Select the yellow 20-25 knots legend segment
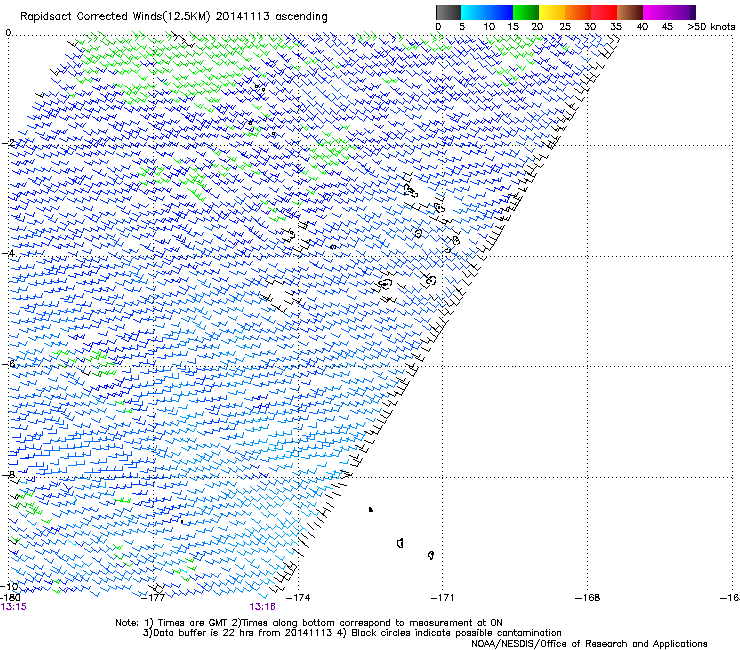Screen dimensions: 740x650 (552, 12)
